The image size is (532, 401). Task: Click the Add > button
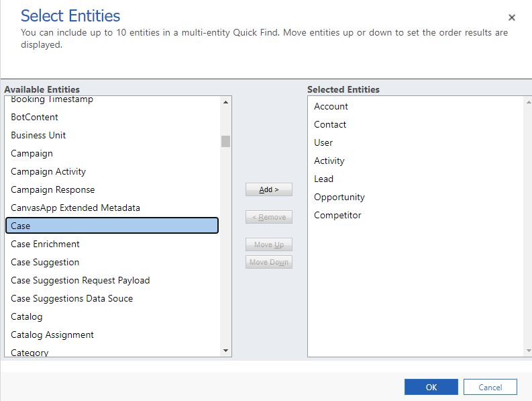[x=268, y=189]
